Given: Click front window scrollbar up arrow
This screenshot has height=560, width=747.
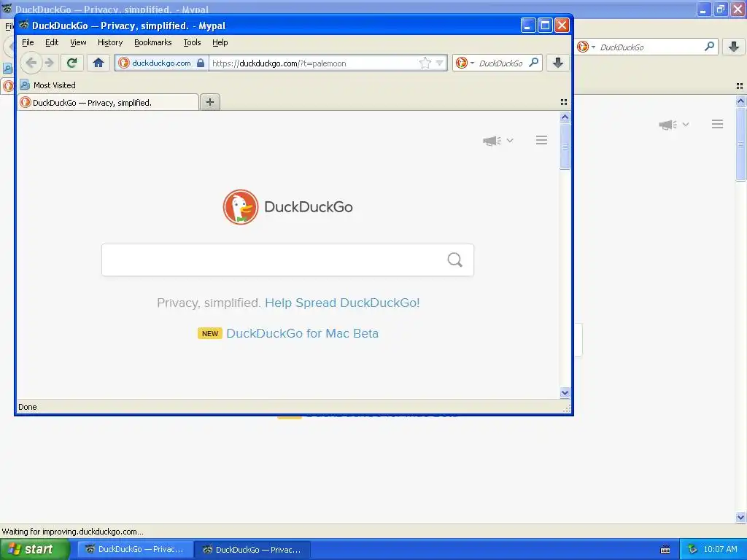Looking at the screenshot, I should 565,117.
